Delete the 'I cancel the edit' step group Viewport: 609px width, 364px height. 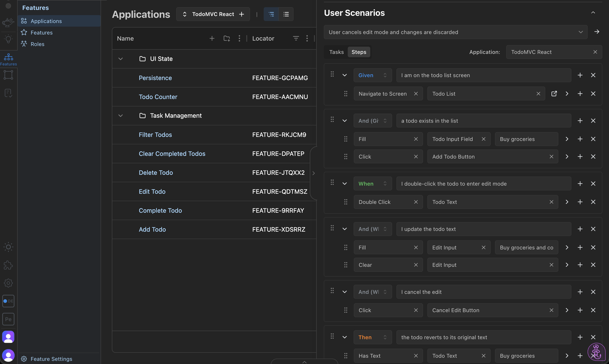tap(593, 292)
